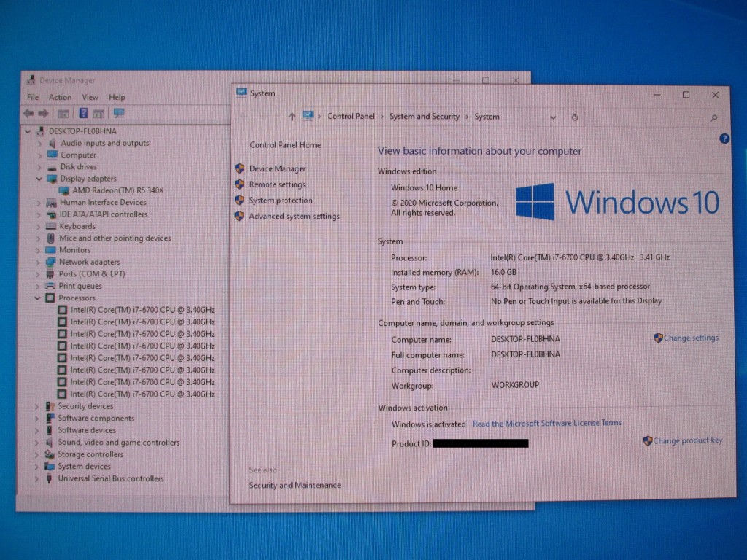This screenshot has height=560, width=747.
Task: Click the Change product key link
Action: click(x=687, y=440)
